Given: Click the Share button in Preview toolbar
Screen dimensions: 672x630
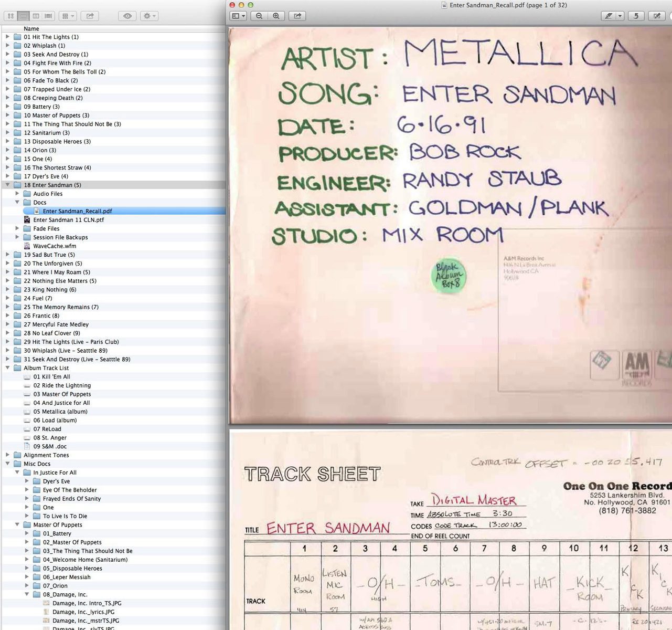Looking at the screenshot, I should point(297,16).
